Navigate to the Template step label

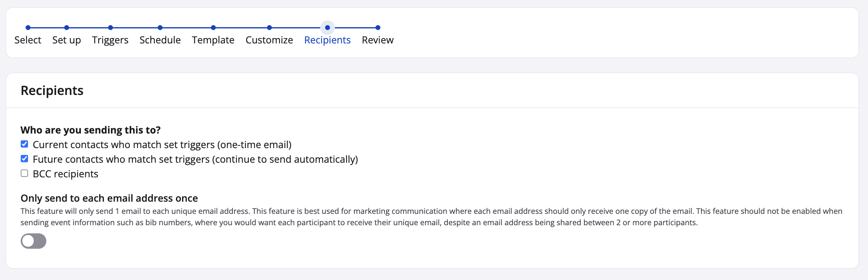[x=213, y=40]
